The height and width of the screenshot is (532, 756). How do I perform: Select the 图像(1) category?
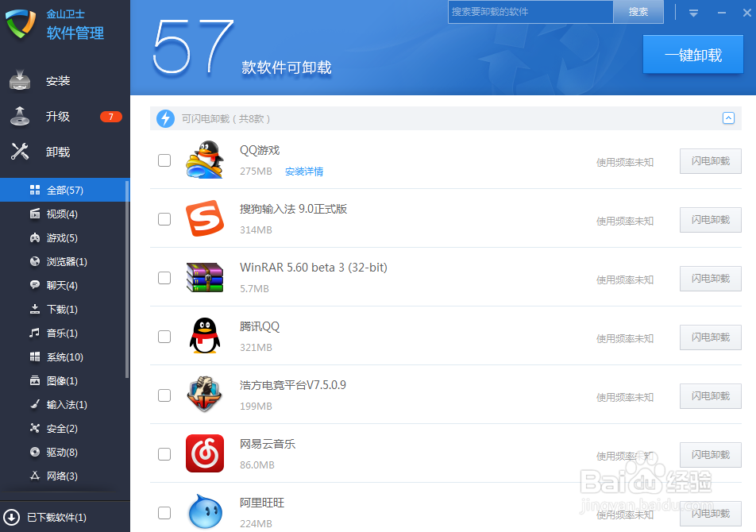[63, 380]
